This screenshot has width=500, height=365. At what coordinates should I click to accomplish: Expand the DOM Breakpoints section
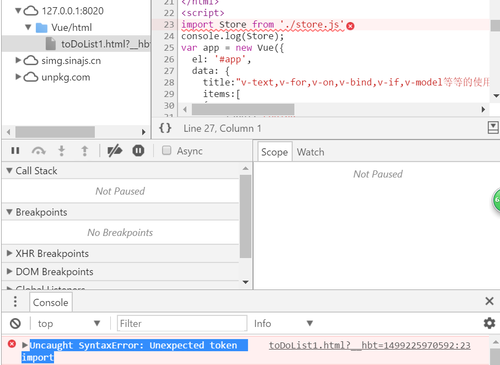9,271
